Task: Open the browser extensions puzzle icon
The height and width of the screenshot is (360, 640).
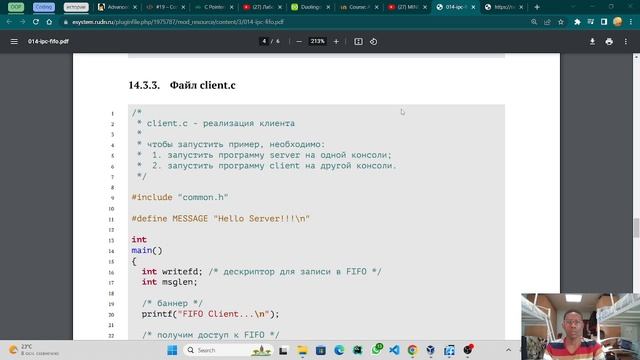Action: click(x=577, y=22)
